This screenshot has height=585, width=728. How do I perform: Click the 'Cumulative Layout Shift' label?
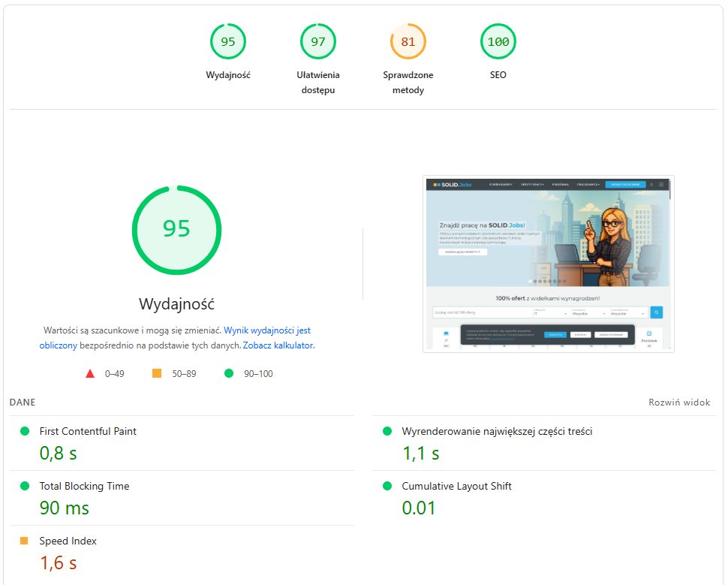[x=456, y=486]
